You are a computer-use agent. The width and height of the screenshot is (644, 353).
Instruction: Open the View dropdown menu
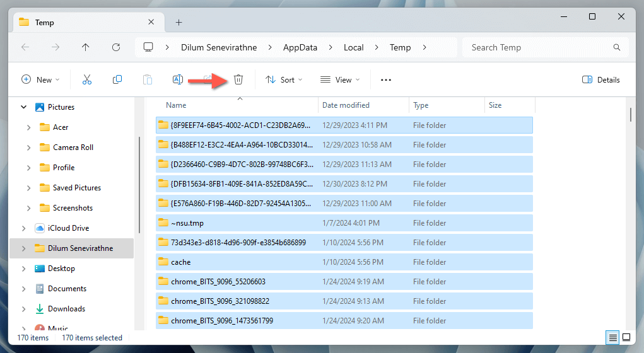pyautogui.click(x=340, y=80)
